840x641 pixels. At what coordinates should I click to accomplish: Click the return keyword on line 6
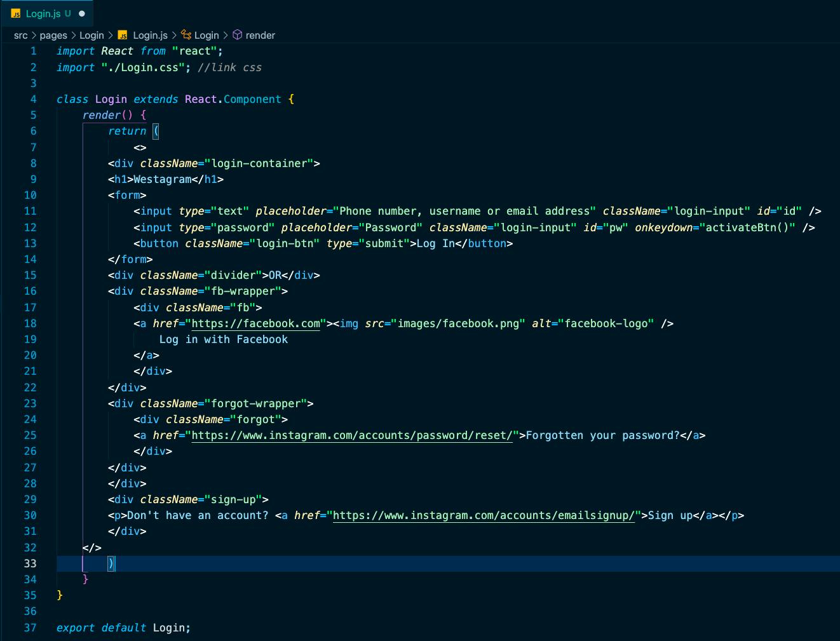127,131
